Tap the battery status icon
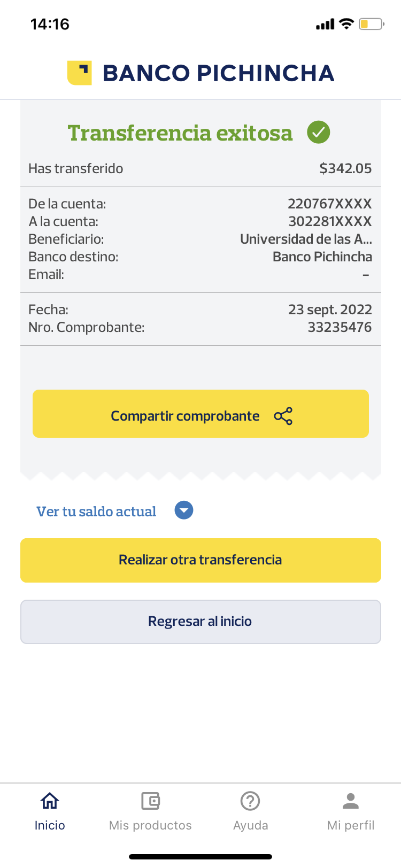The image size is (401, 868). coord(371,24)
